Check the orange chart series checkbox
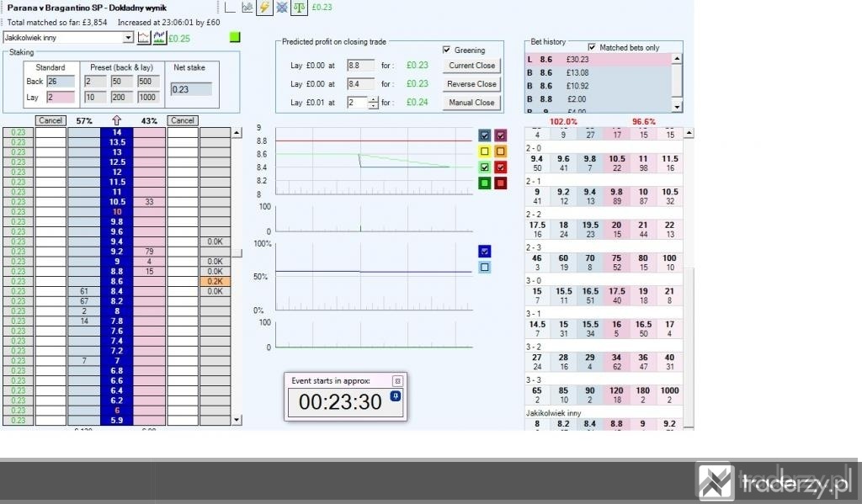The height and width of the screenshot is (504, 862). pyautogui.click(x=500, y=151)
